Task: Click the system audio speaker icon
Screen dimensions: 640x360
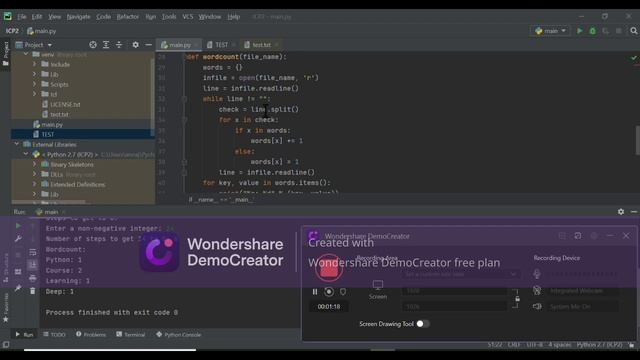Action: click(x=537, y=307)
